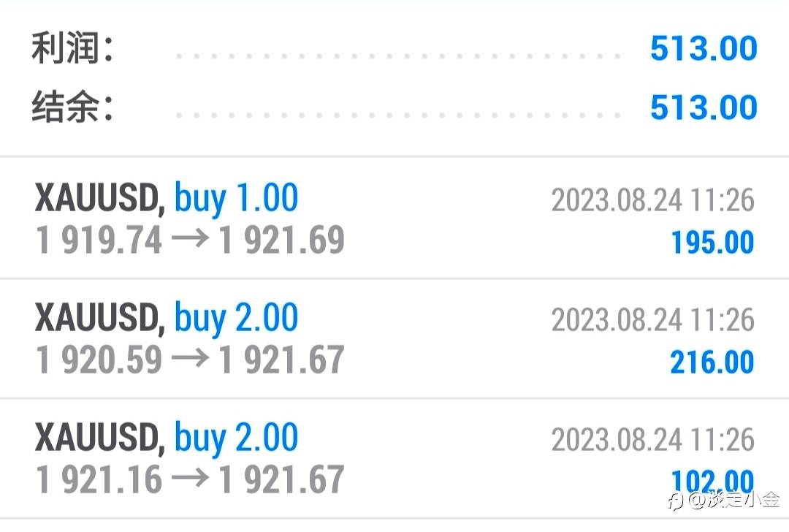Tap the 102.00 profit value
789x532 pixels.
pos(712,481)
